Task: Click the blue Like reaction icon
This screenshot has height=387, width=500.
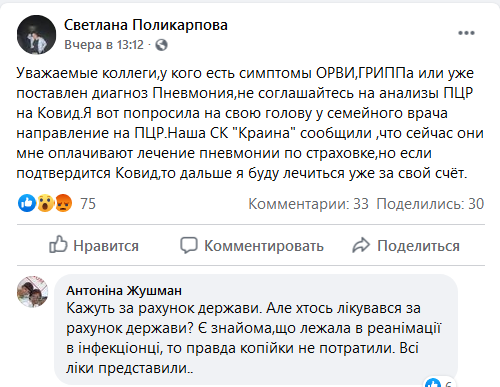Action: tap(27, 203)
